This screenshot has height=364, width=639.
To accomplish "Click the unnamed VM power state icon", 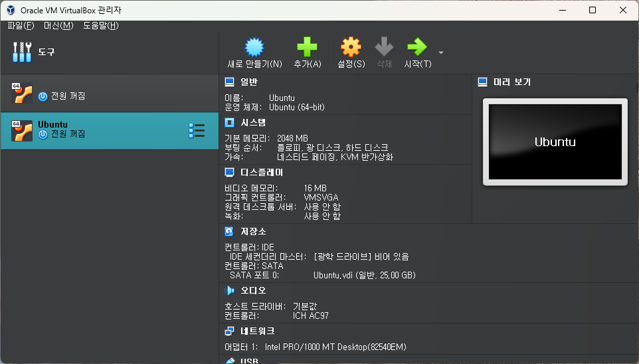I will click(43, 96).
